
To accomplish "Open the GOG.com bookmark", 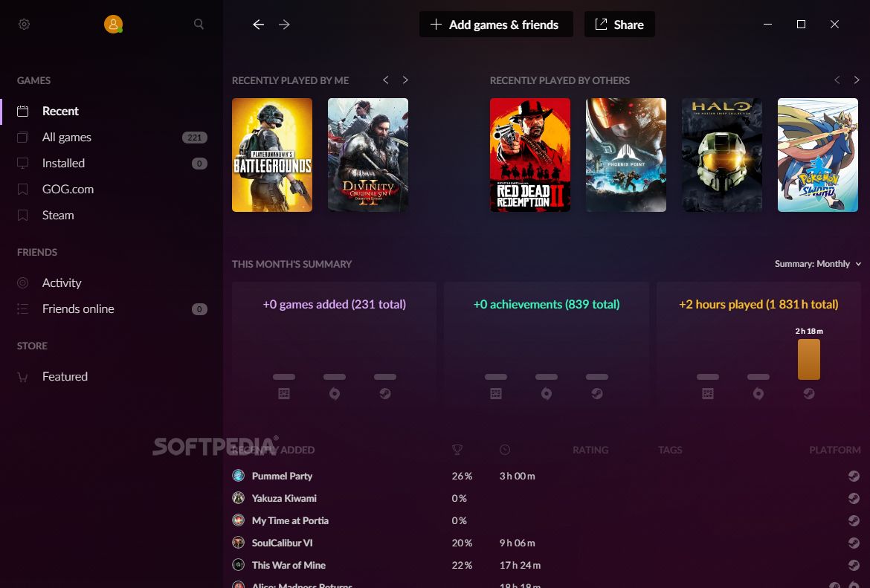I will point(111,189).
